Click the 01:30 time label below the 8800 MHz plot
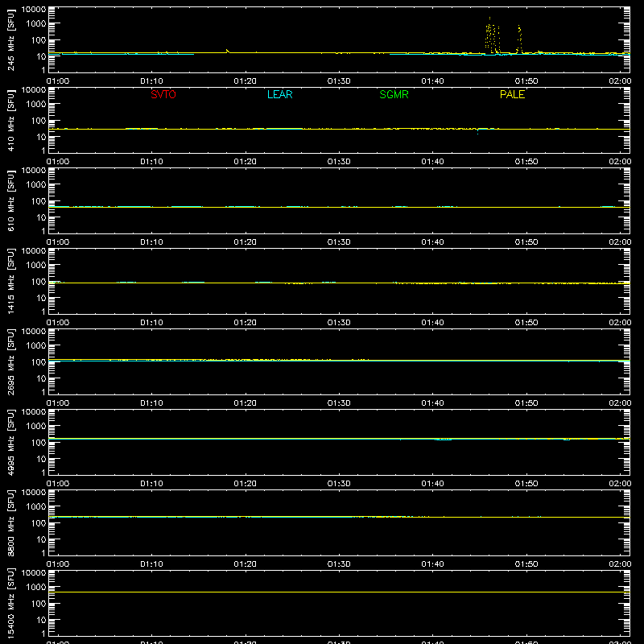Screen dimensions: 644x644 [x=339, y=564]
